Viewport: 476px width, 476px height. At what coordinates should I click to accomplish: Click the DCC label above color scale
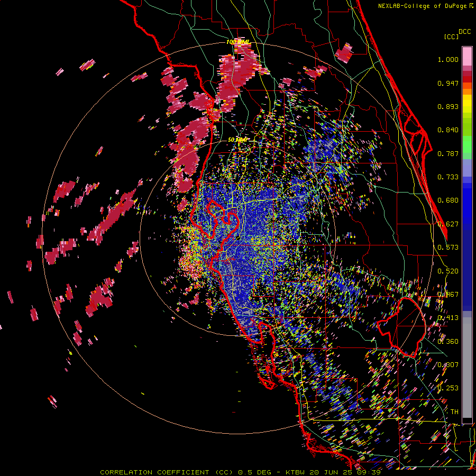click(464, 32)
